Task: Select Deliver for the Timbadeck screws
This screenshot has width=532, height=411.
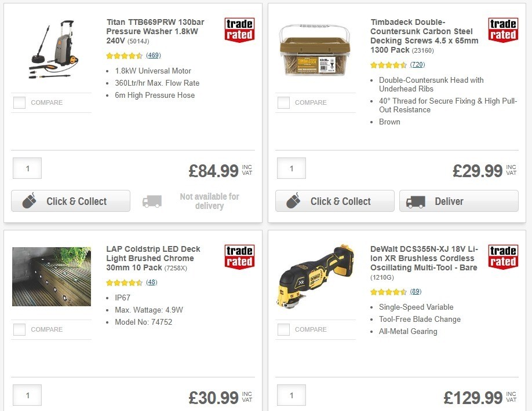Action: [458, 201]
